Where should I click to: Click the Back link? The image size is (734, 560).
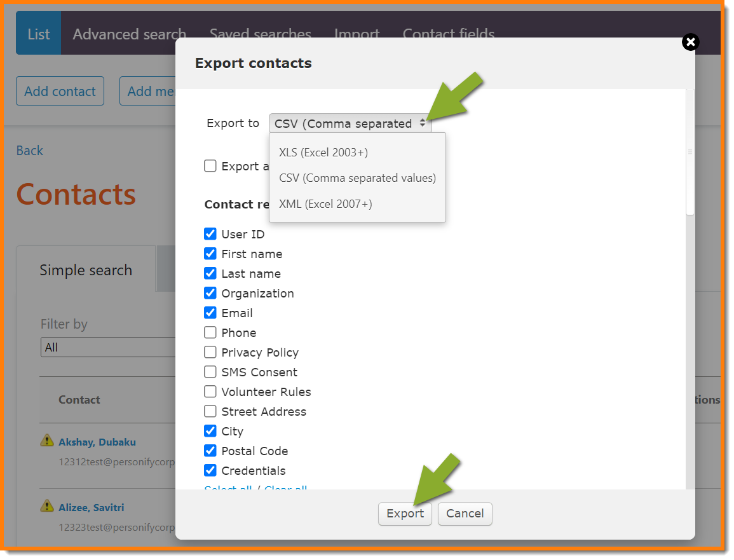click(29, 150)
